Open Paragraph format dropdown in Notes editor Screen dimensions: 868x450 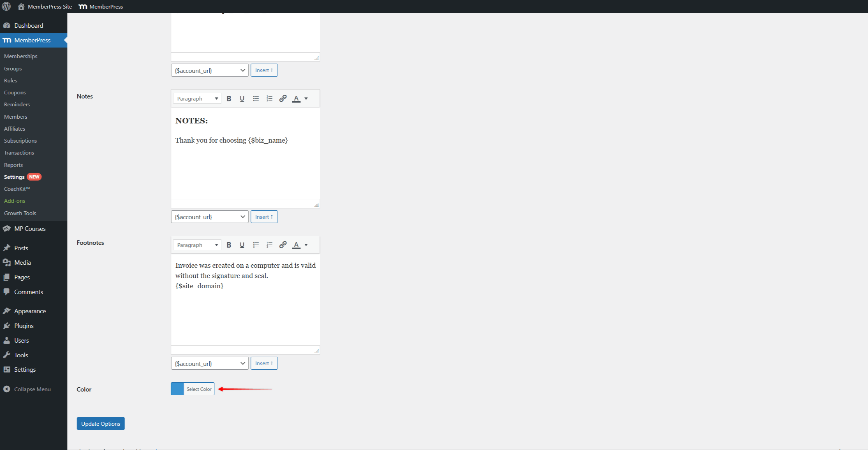pos(197,98)
